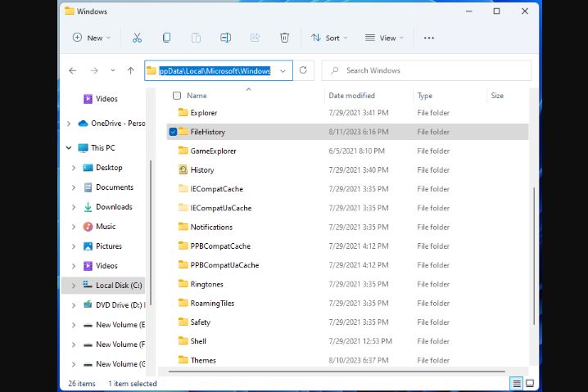Click the Copy icon in toolbar
The image size is (588, 392).
click(x=166, y=38)
